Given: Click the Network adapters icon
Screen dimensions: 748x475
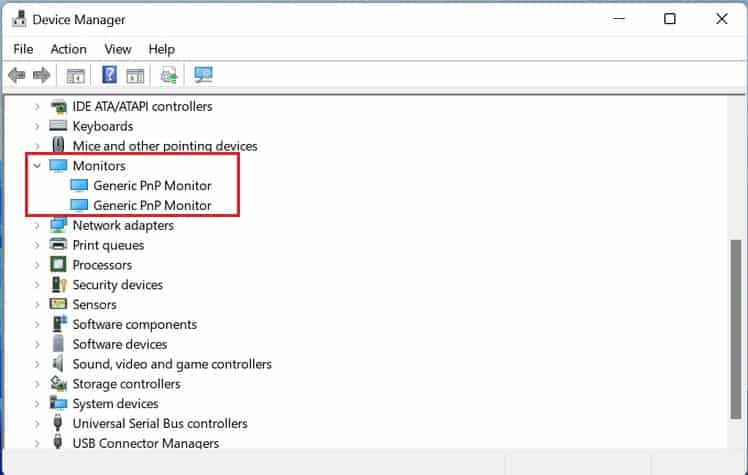Looking at the screenshot, I should pyautogui.click(x=58, y=225).
